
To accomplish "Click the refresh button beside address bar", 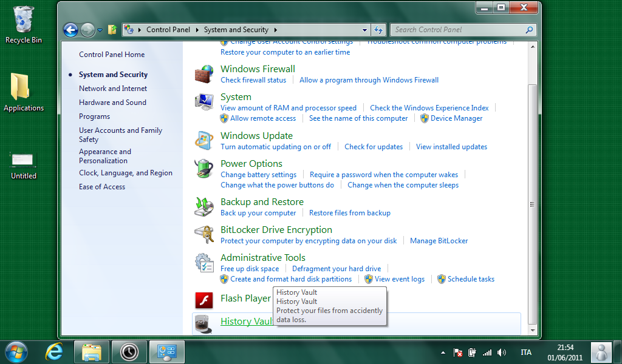I will [378, 30].
